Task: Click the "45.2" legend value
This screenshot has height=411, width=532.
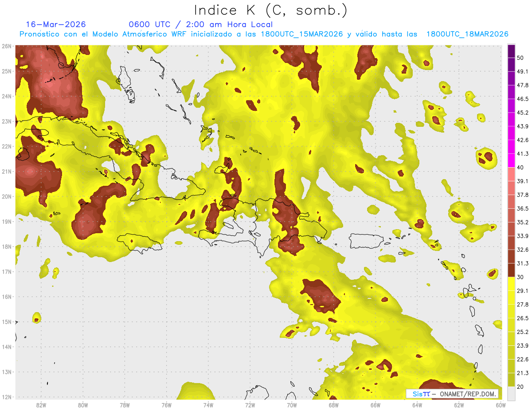Action: pyautogui.click(x=523, y=113)
